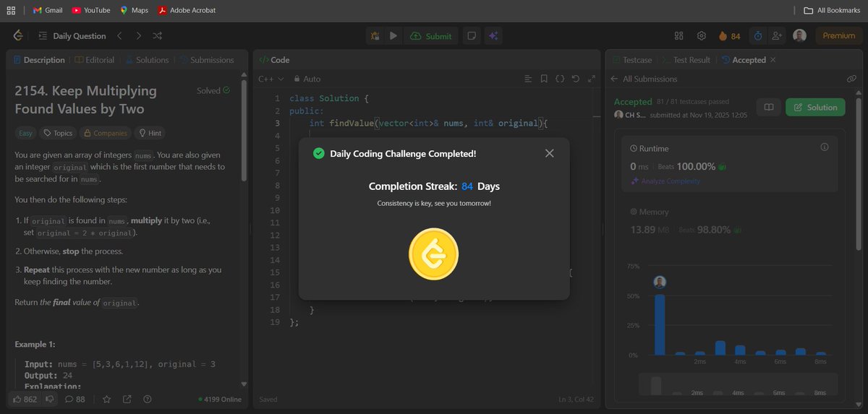868x414 pixels.
Task: Click the Easy difficulty tag
Action: coord(25,133)
